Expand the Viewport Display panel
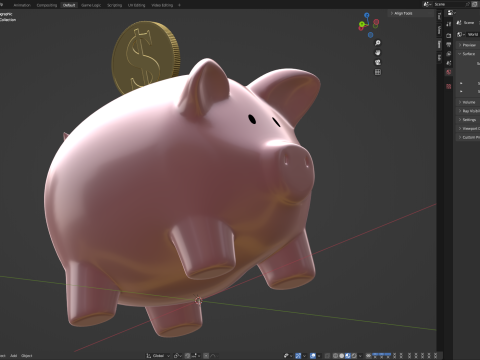 click(x=469, y=128)
